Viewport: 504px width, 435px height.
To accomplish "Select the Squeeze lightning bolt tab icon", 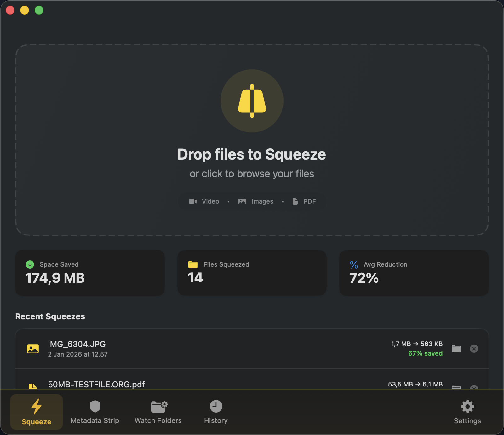I will (36, 406).
